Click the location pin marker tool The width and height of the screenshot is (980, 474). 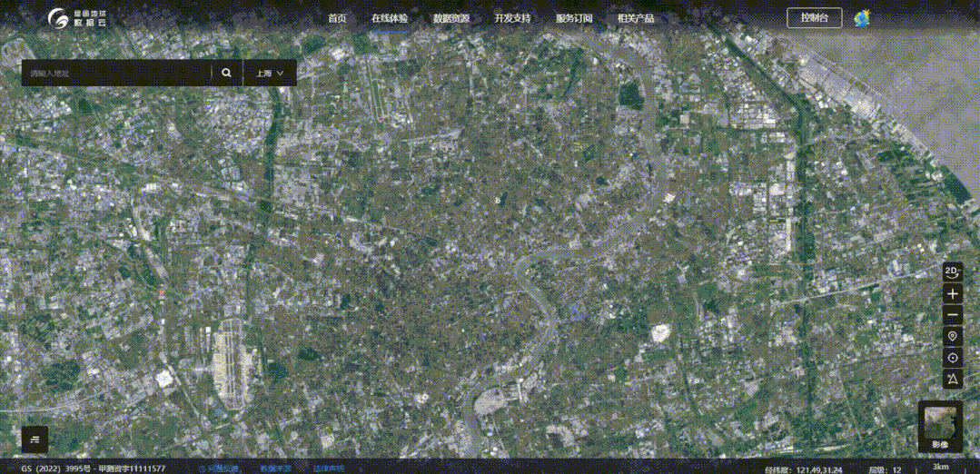[x=952, y=337]
